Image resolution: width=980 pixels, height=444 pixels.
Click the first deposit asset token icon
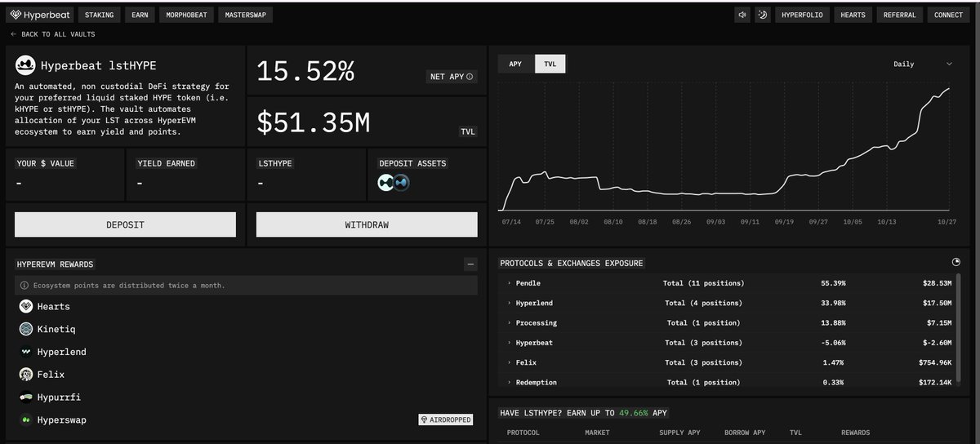point(386,184)
